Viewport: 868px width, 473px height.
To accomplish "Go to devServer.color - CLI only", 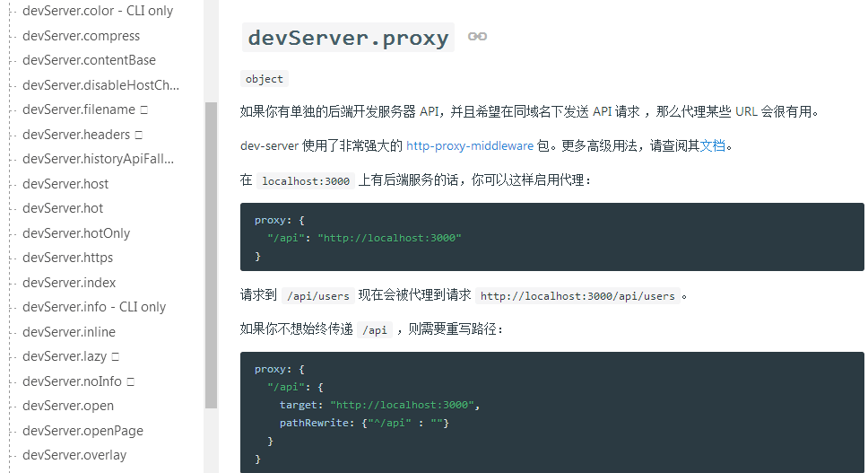I will pyautogui.click(x=98, y=11).
